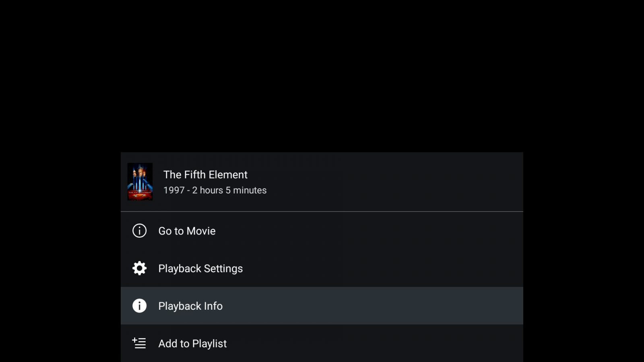The image size is (644, 362).
Task: Click the outlined info icon beside Go to Movie
Action: point(139,231)
